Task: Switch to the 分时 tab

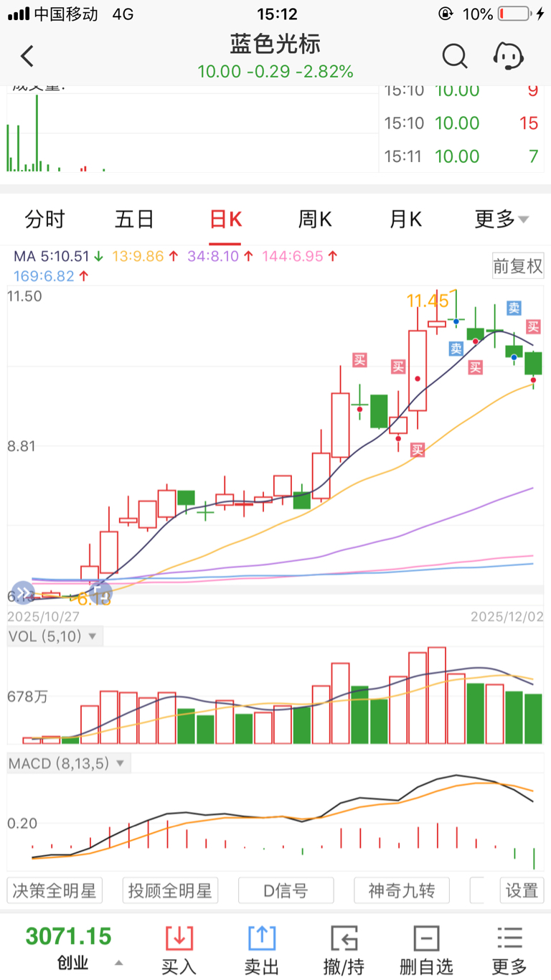Action: (x=44, y=219)
